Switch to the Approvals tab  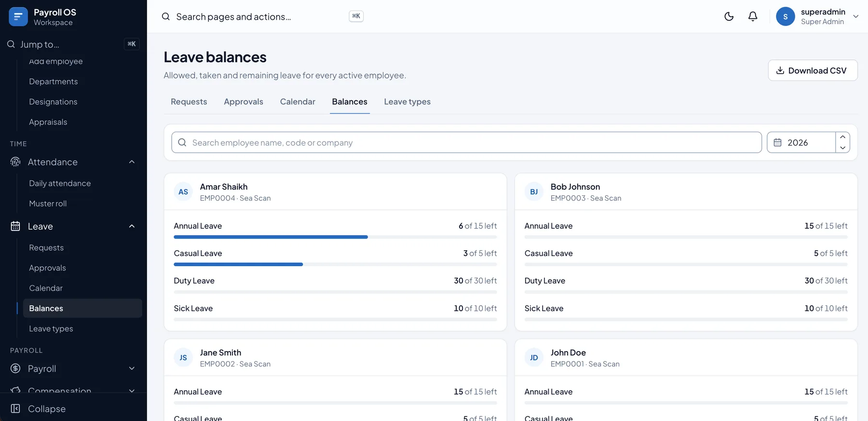pyautogui.click(x=244, y=102)
